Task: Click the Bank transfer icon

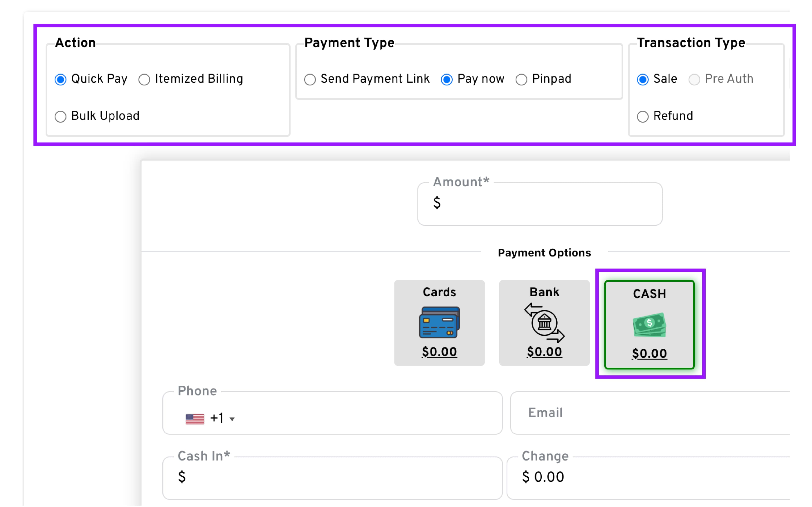Action: point(544,323)
